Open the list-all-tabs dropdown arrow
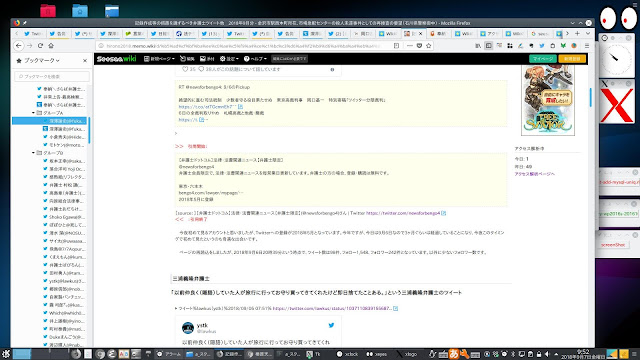Viewport: 640px width, 360px height. point(588,33)
